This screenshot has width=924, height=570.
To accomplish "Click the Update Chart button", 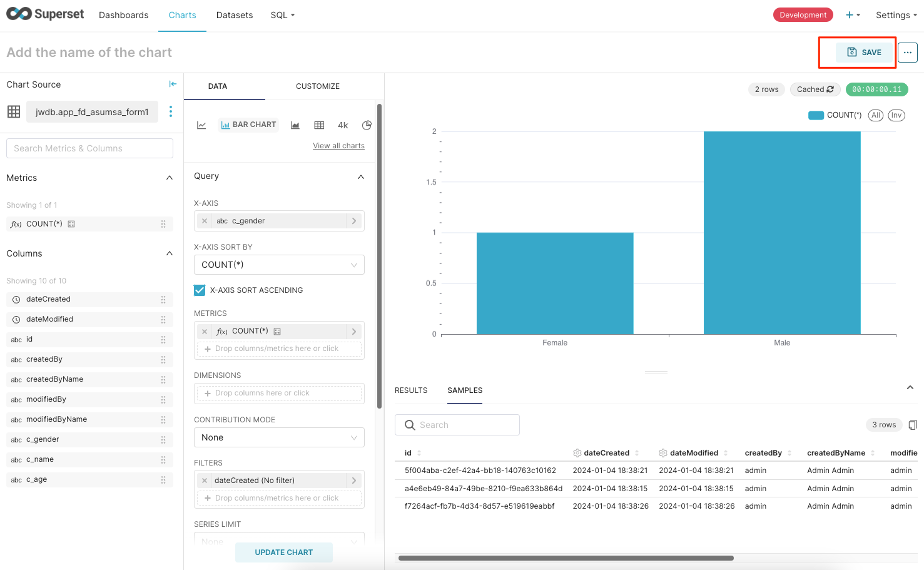I will (283, 552).
